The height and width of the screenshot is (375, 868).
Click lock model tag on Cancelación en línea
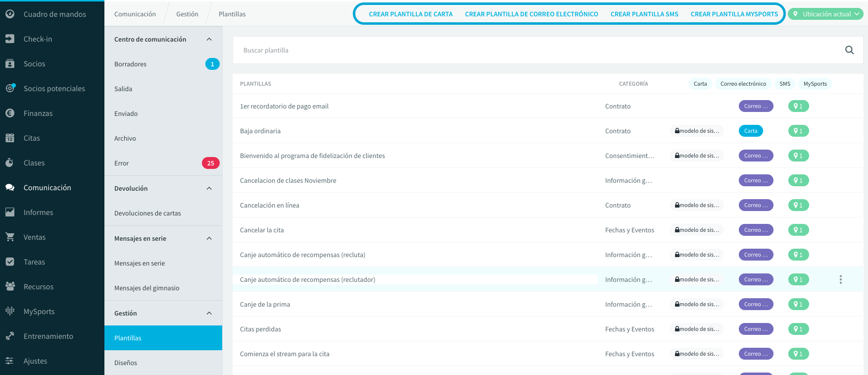[697, 205]
